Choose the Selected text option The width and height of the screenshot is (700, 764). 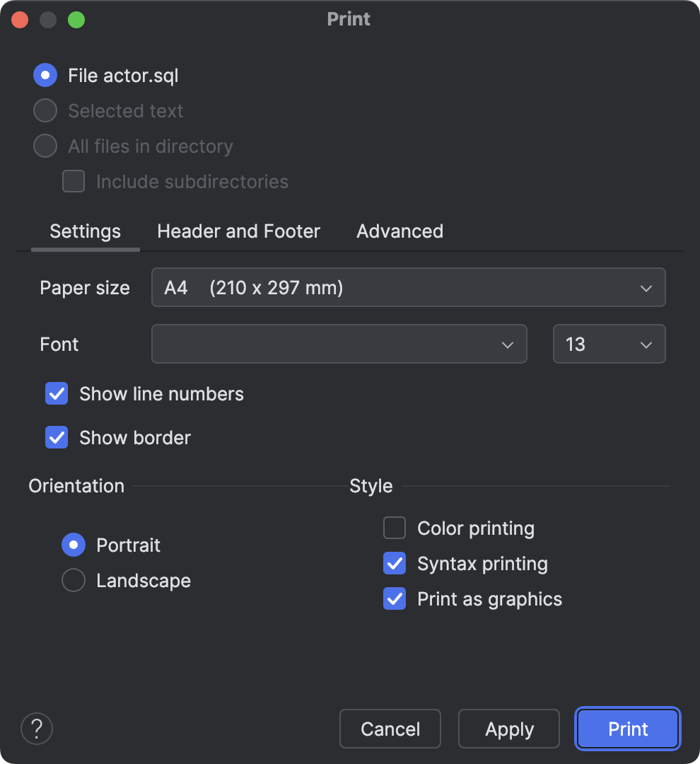click(x=45, y=110)
